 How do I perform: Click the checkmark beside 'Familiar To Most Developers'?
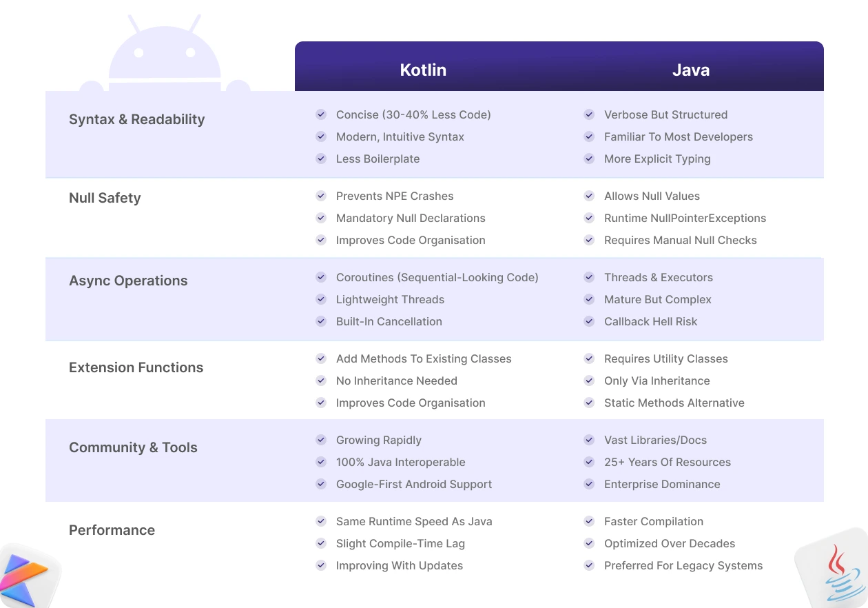pos(589,136)
